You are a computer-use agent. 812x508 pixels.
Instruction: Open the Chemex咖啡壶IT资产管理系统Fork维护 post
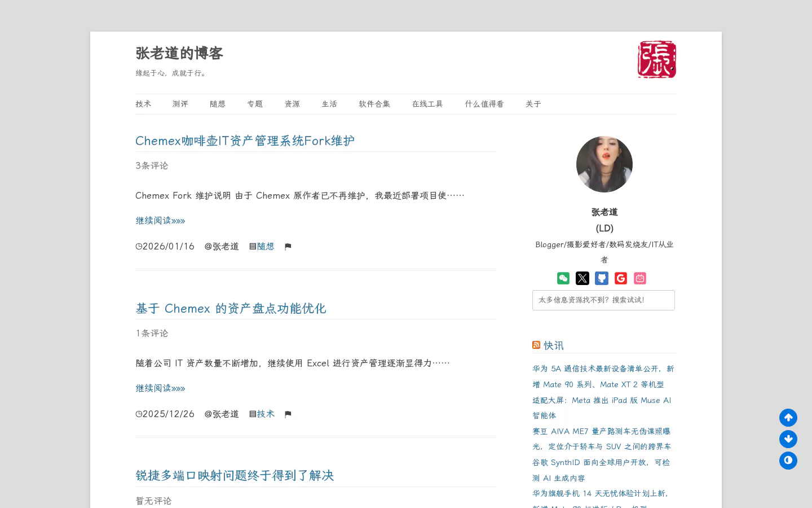pyautogui.click(x=245, y=141)
